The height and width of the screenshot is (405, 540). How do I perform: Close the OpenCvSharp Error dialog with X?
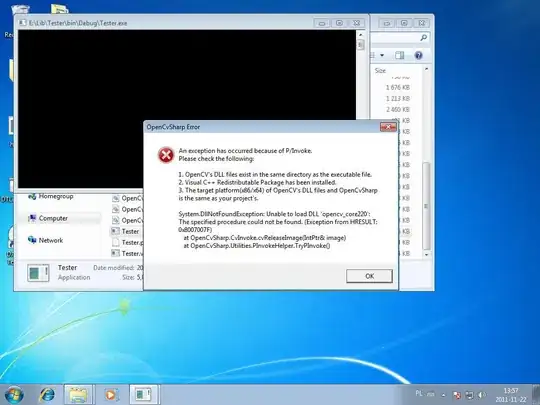[388, 127]
